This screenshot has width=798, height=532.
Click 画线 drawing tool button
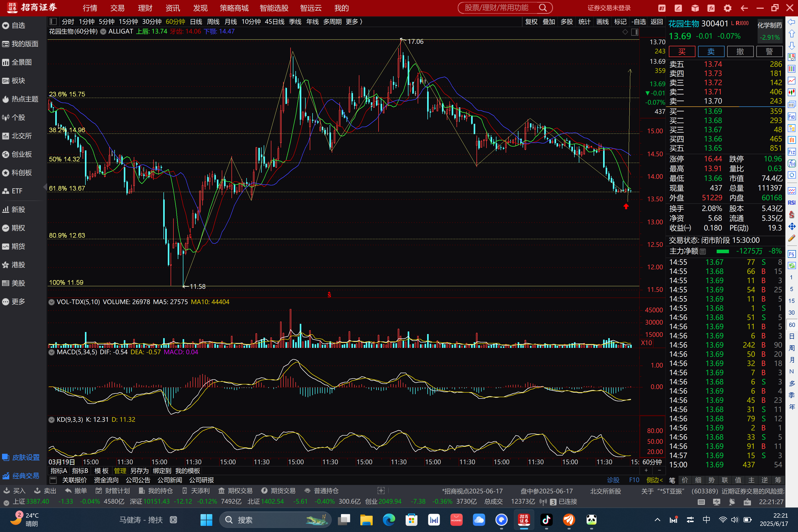click(603, 22)
